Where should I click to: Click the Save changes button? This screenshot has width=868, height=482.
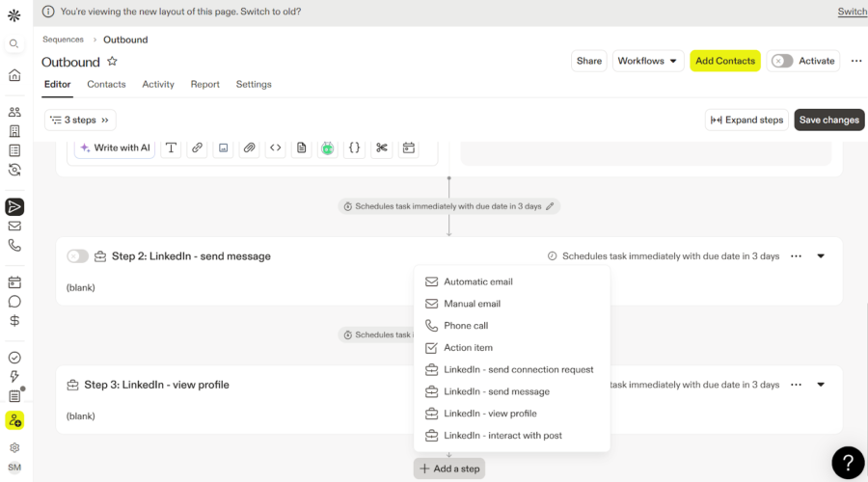(x=829, y=120)
